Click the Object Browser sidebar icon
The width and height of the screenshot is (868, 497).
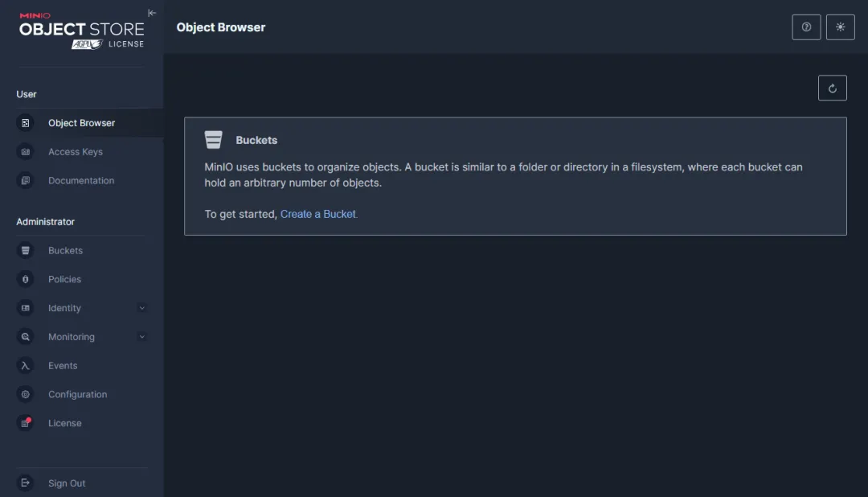click(26, 123)
